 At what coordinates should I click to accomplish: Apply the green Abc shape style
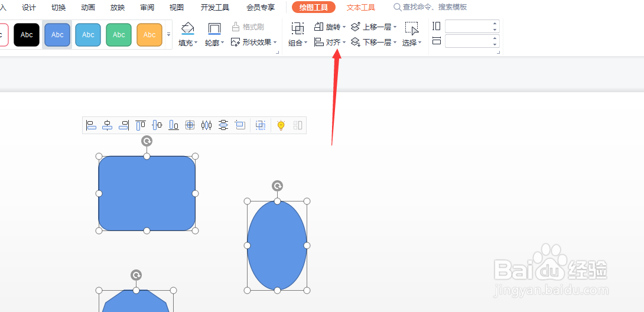[119, 35]
